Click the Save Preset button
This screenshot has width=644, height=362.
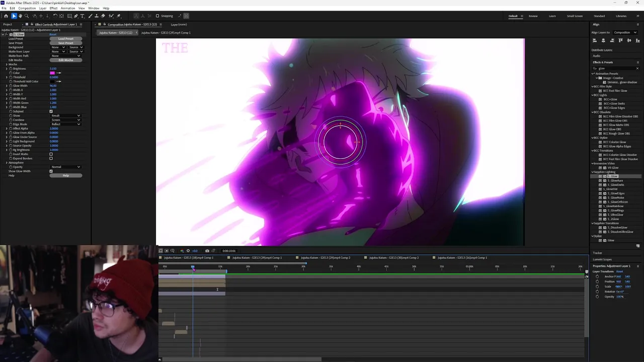click(66, 43)
